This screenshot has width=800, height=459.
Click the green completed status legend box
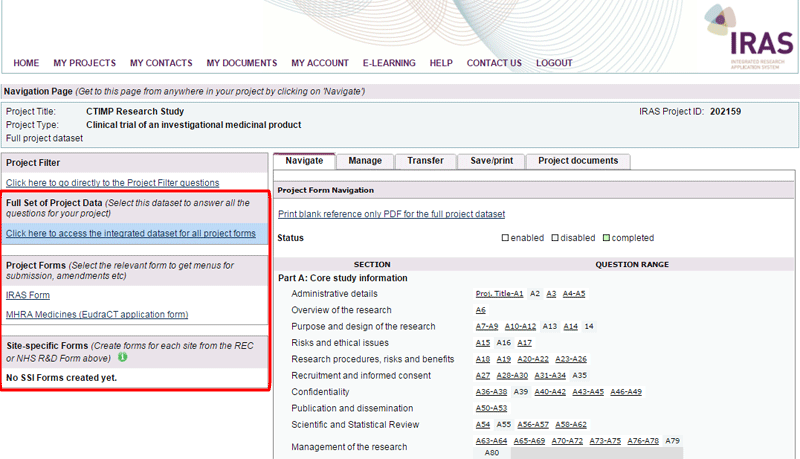point(606,238)
